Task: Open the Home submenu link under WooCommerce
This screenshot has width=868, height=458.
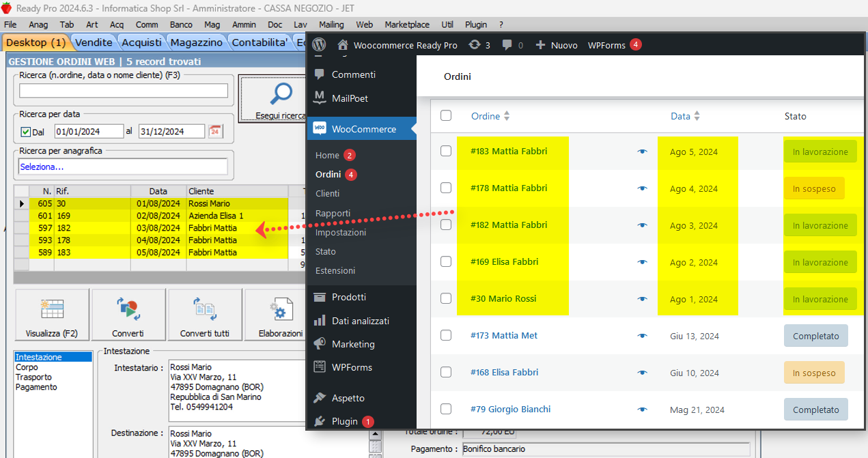Action: point(327,155)
